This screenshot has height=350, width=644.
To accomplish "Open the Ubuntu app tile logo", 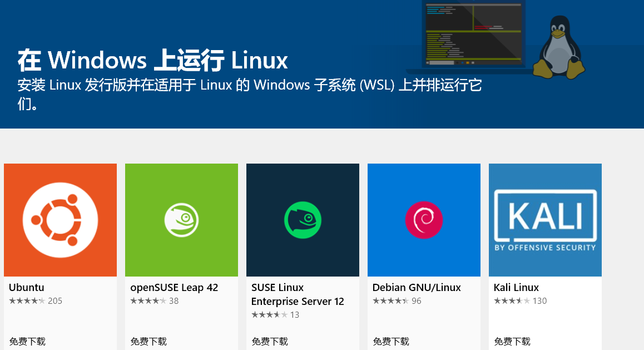I will click(61, 220).
